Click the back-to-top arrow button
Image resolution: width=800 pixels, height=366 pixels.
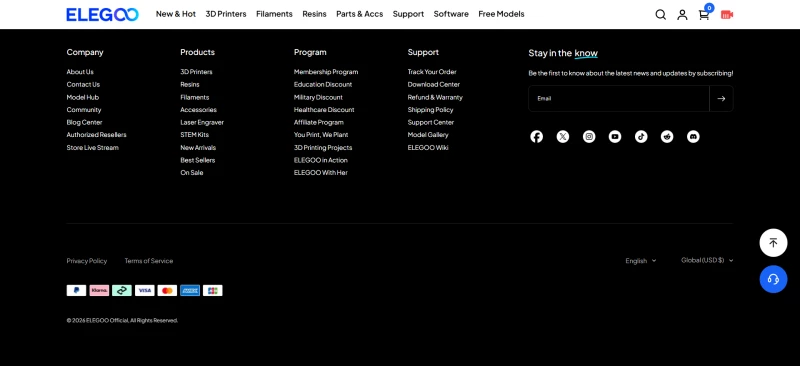click(x=773, y=242)
